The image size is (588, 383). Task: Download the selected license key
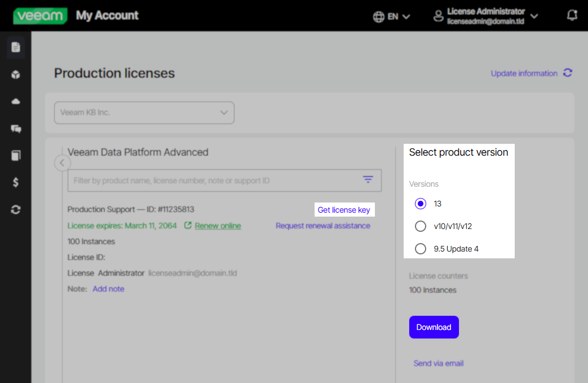pyautogui.click(x=434, y=327)
